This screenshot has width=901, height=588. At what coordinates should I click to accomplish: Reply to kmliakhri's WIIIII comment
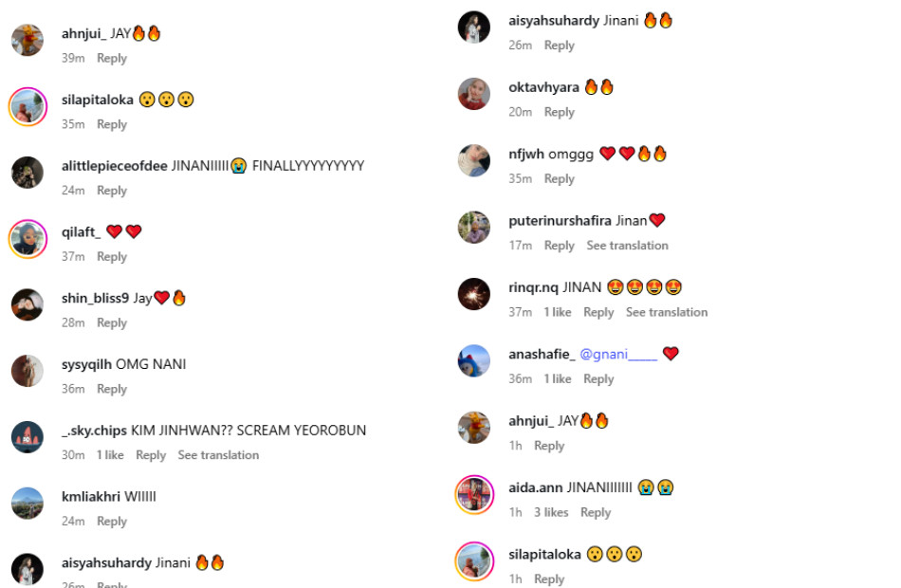click(x=112, y=521)
